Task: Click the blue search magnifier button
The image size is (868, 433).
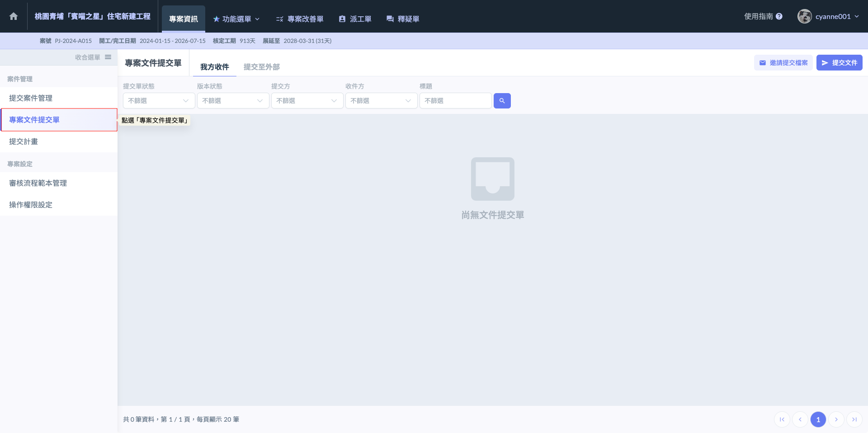Action: pyautogui.click(x=502, y=101)
